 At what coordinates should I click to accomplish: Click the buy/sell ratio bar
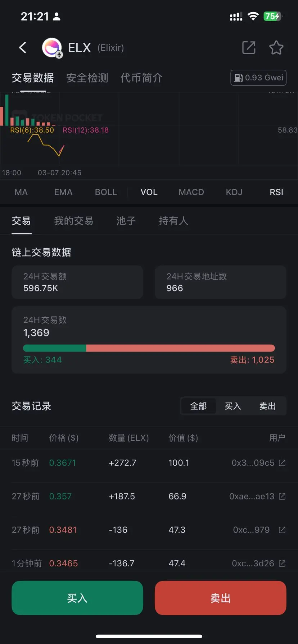(149, 348)
